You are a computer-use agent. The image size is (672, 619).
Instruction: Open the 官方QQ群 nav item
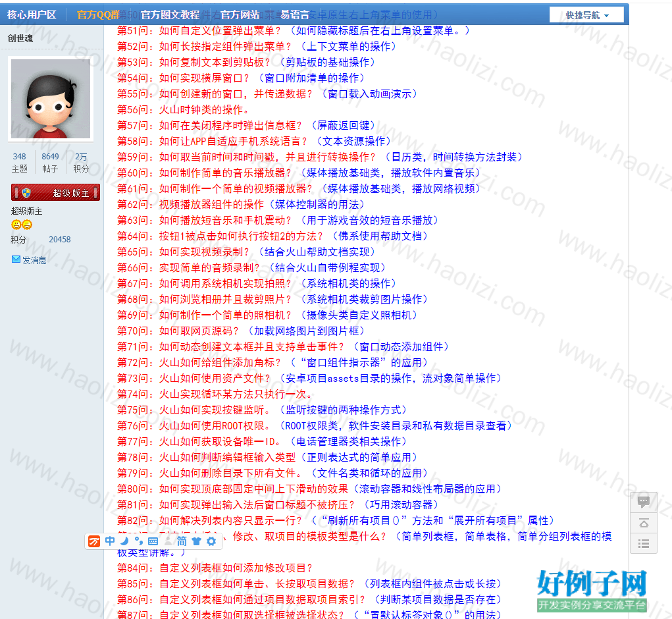coord(98,14)
